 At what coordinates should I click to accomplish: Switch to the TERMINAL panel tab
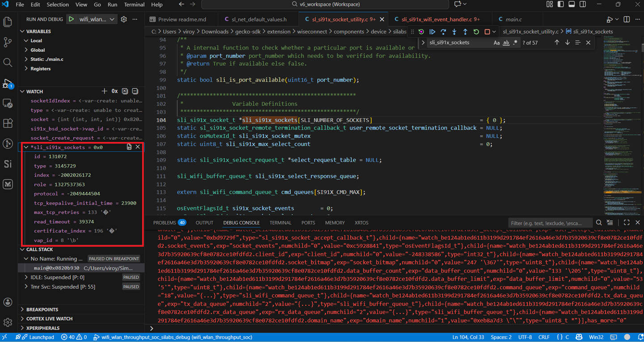[x=280, y=223]
